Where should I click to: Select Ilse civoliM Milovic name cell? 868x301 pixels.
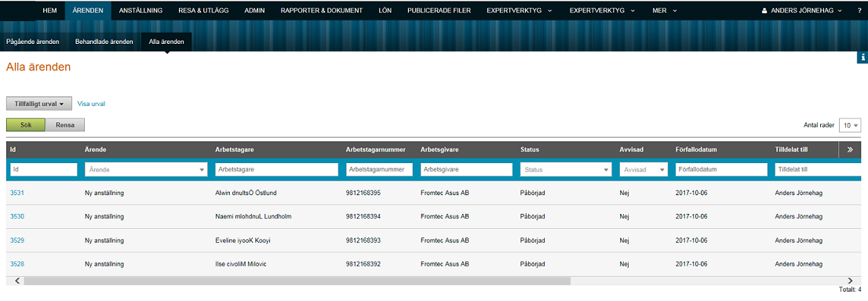point(242,264)
